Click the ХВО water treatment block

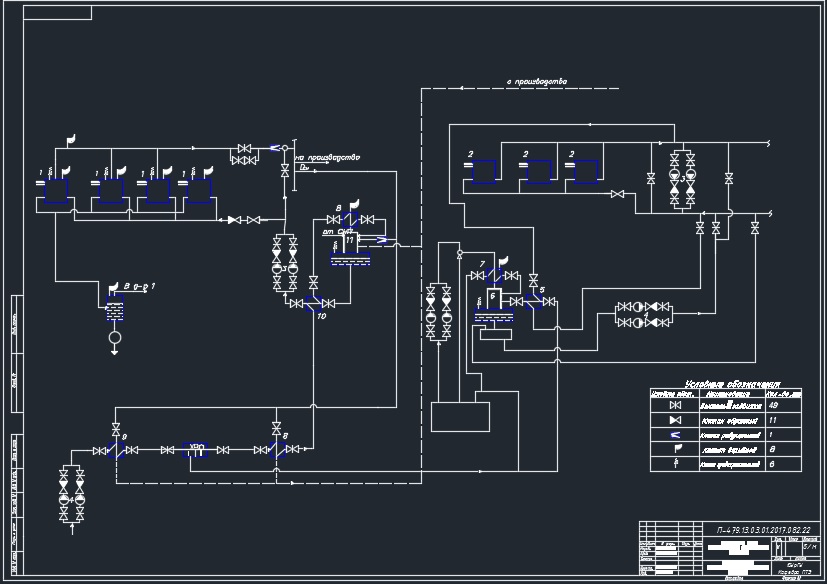[x=195, y=450]
